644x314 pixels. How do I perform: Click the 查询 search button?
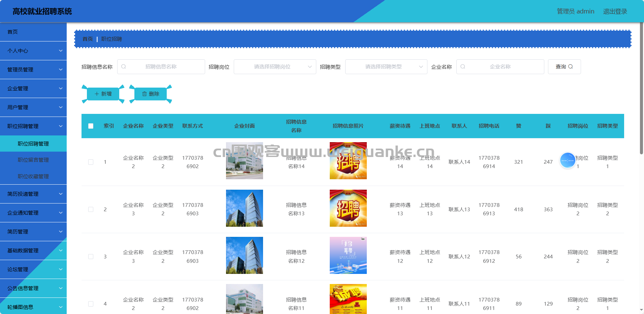[564, 67]
